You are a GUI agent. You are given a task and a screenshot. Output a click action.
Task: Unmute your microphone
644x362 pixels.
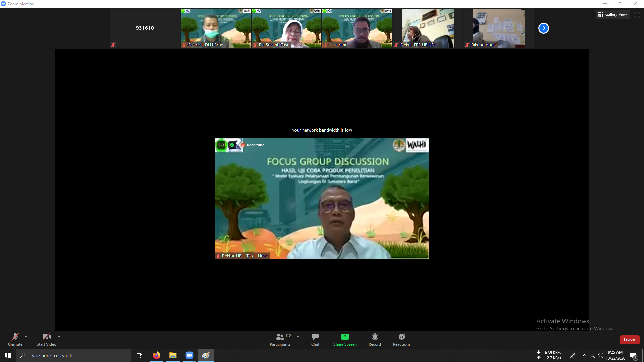click(15, 339)
